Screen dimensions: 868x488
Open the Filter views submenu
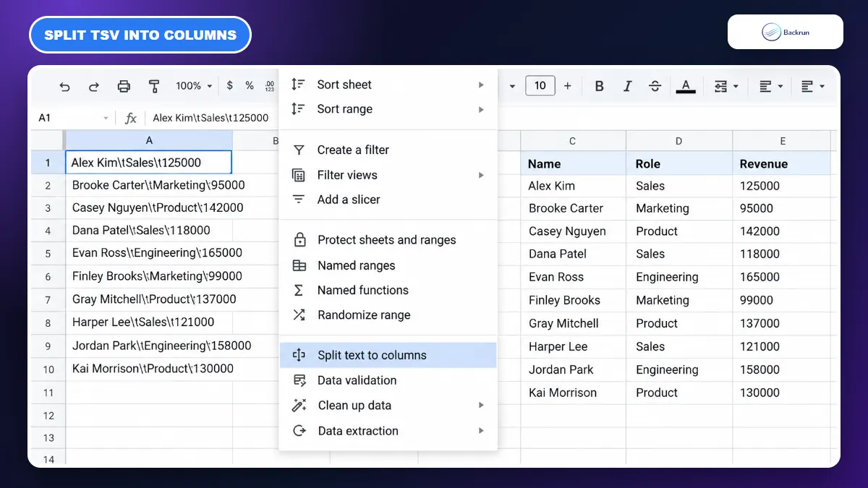pos(388,175)
